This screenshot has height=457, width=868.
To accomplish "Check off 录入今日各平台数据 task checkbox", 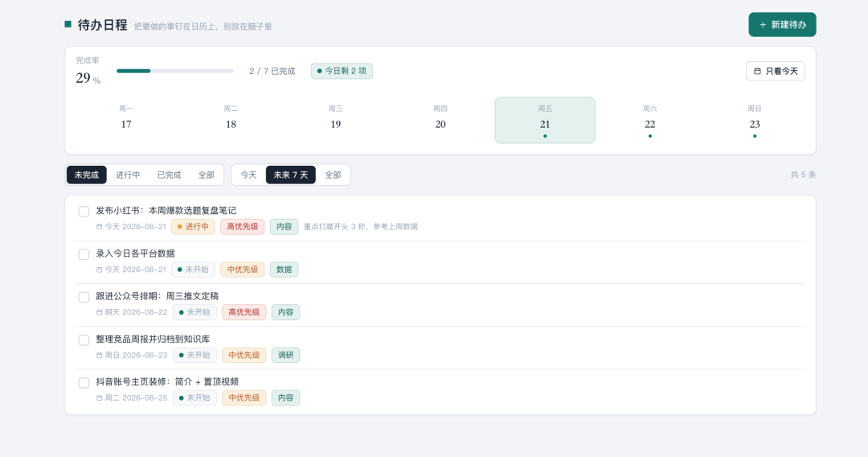I will [84, 254].
